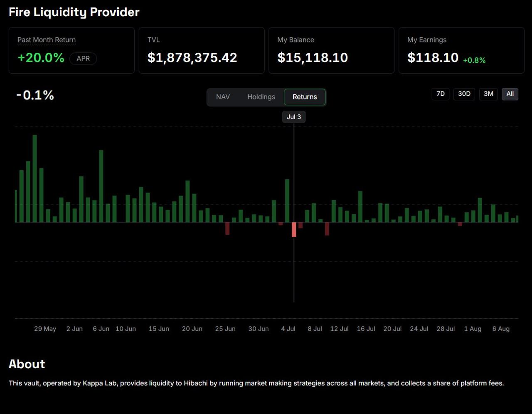The width and height of the screenshot is (532, 414).
Task: Click the +0.8% earnings change text
Action: [474, 60]
